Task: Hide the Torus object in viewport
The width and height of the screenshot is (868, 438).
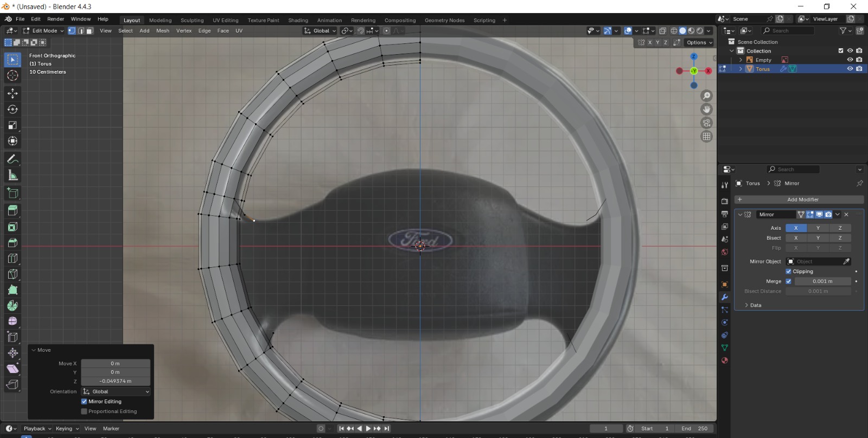Action: (x=850, y=69)
